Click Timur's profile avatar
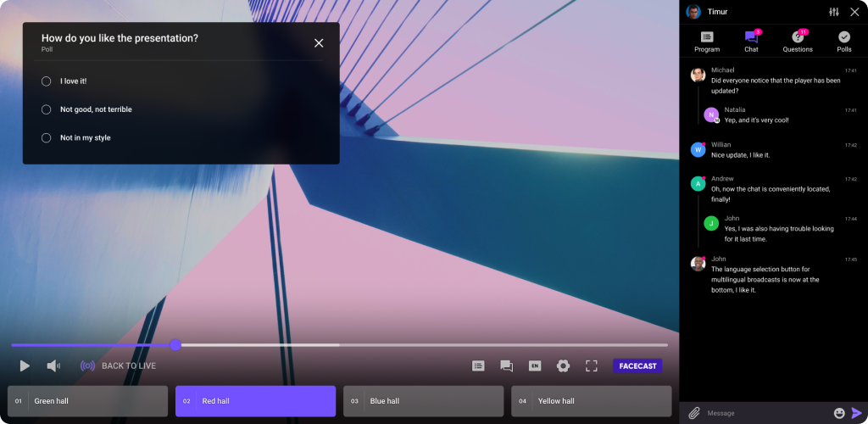This screenshot has width=868, height=424. click(693, 12)
